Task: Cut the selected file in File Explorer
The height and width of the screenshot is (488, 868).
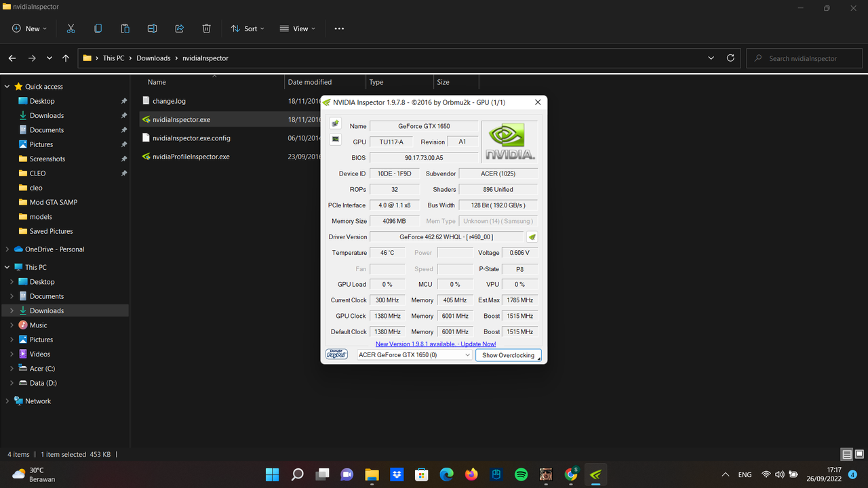Action: 71,28
